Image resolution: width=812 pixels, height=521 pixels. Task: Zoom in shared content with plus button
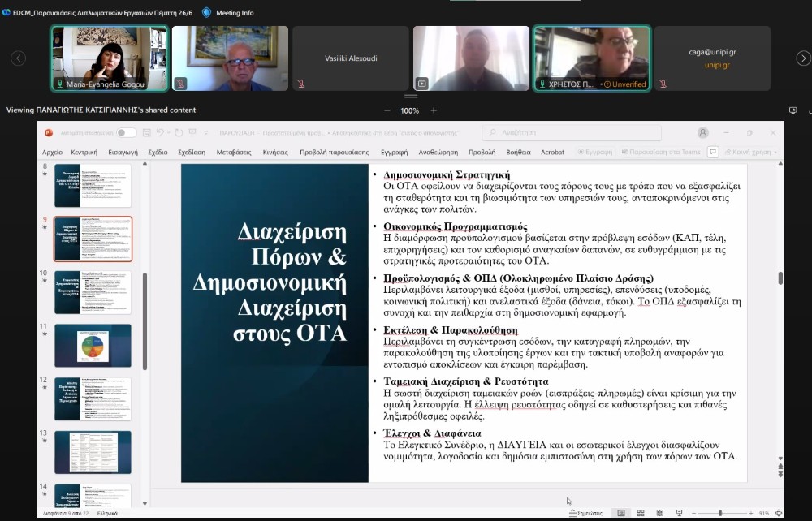coord(434,110)
